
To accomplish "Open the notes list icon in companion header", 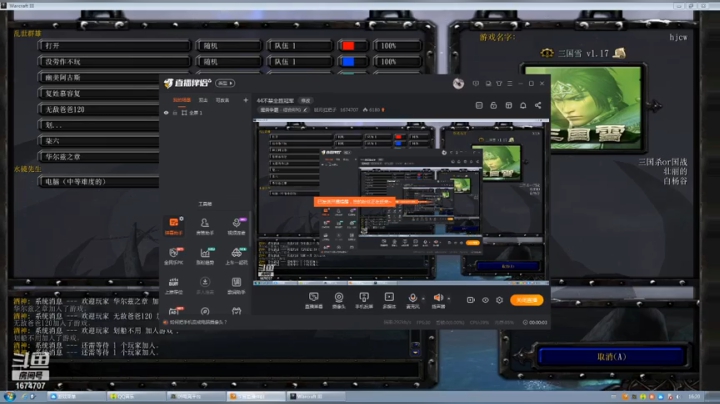I will click(x=479, y=106).
